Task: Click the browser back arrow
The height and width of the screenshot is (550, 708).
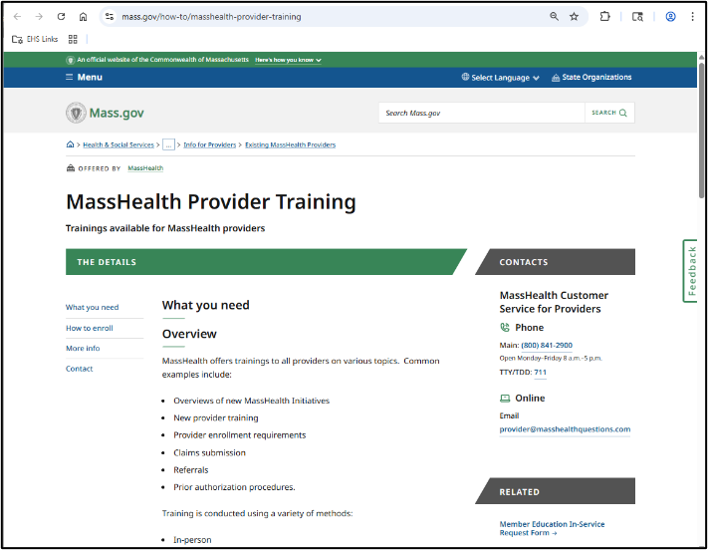Action: point(17,17)
